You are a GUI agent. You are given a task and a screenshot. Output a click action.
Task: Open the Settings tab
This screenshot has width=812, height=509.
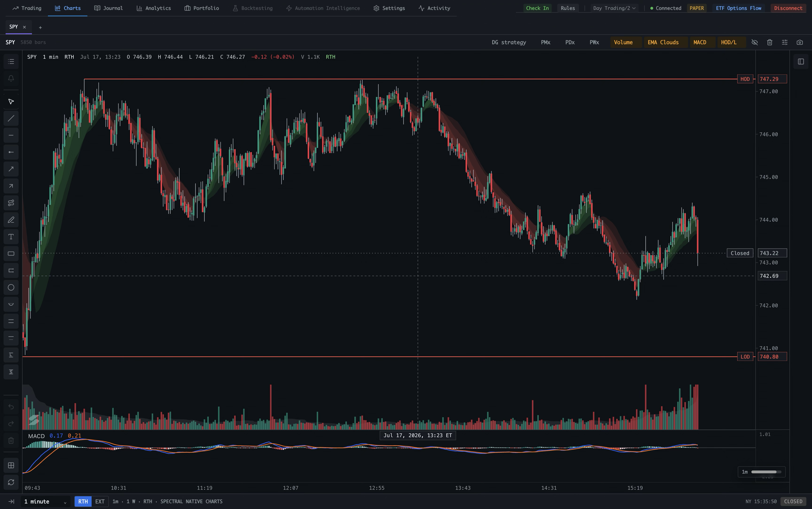[x=389, y=8]
